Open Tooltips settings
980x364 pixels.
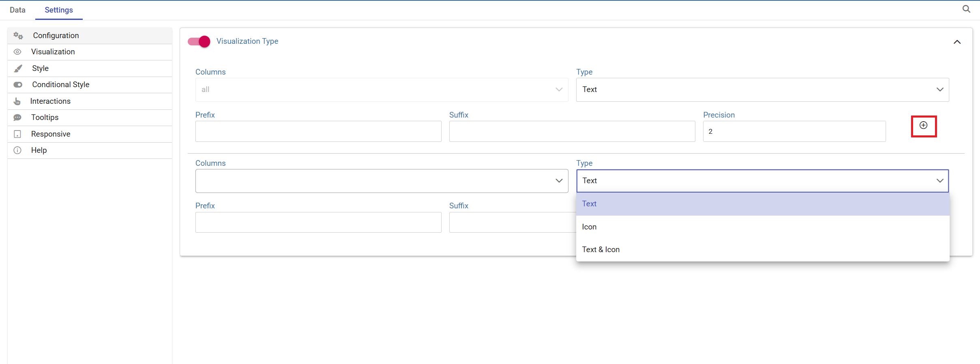90,118
